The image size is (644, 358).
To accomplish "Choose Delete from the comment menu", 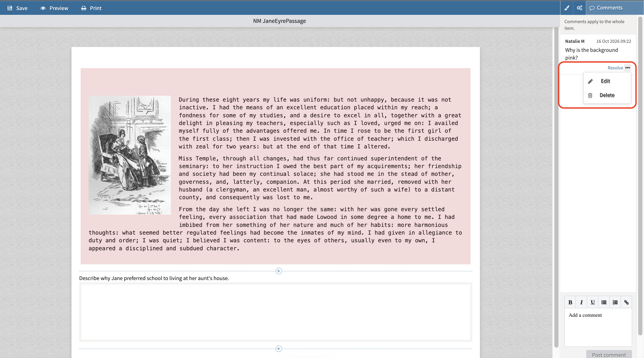I will pos(607,95).
